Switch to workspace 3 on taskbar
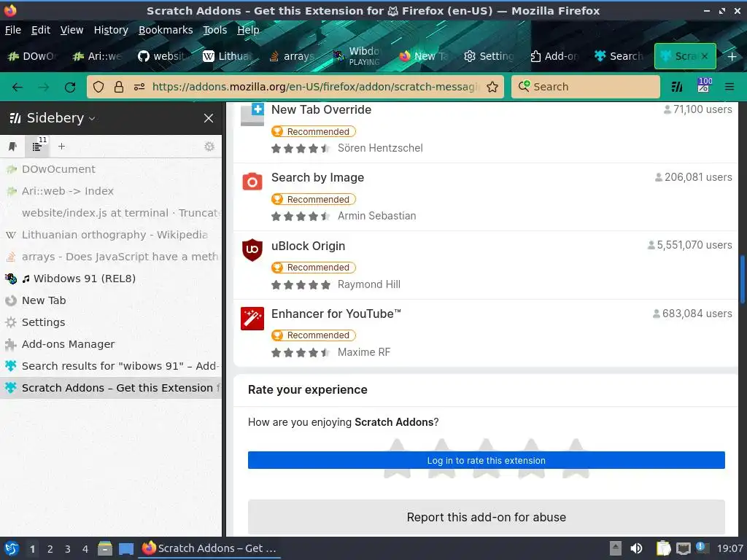 68,549
